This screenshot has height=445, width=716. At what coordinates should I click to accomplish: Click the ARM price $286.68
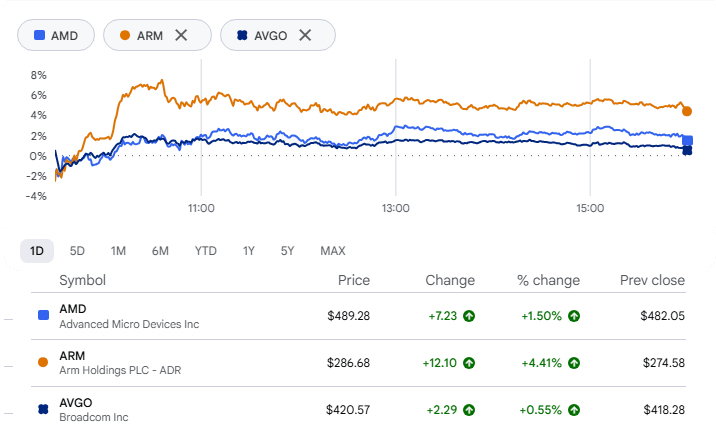click(348, 363)
